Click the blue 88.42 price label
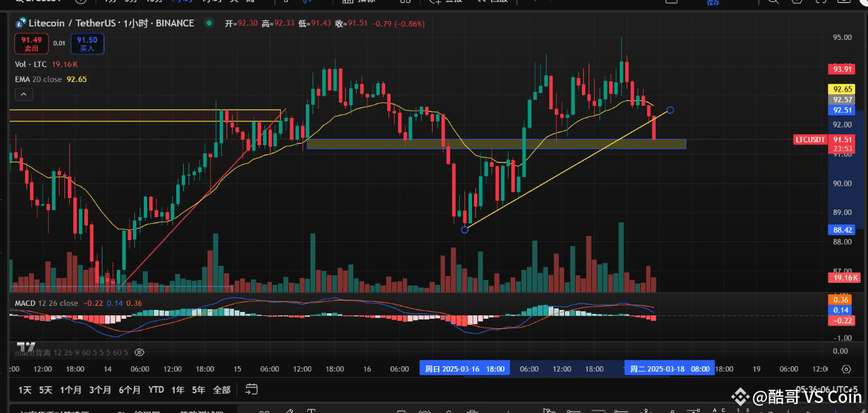The height and width of the screenshot is (413, 868). click(842, 230)
